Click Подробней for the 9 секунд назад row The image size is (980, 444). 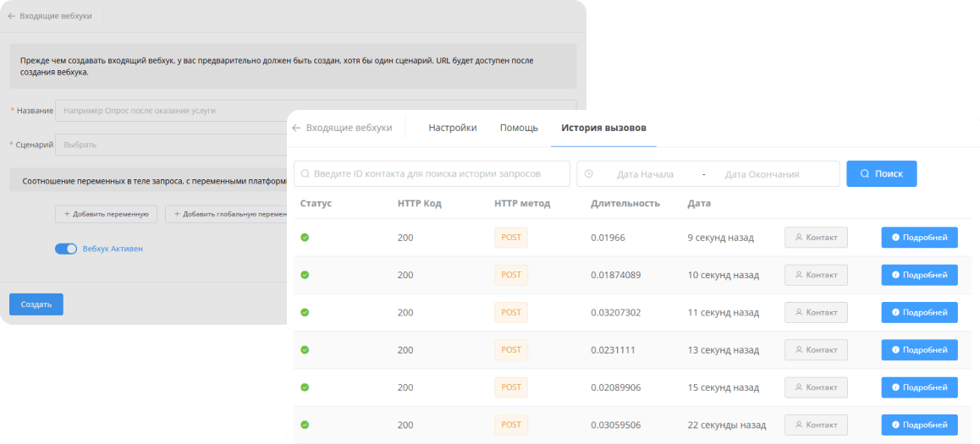(919, 238)
